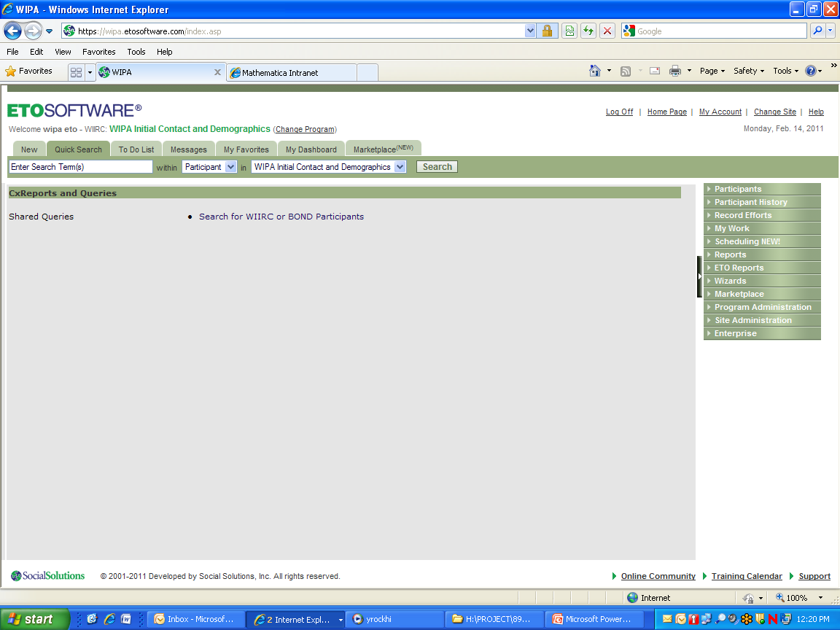Click the sidebar collapse handle arrow
Viewport: 840px width, 630px height.
coord(700,276)
